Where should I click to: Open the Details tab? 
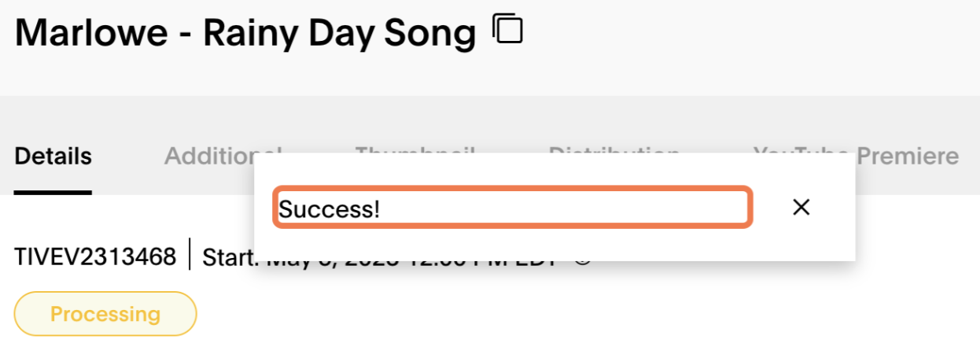pyautogui.click(x=53, y=157)
